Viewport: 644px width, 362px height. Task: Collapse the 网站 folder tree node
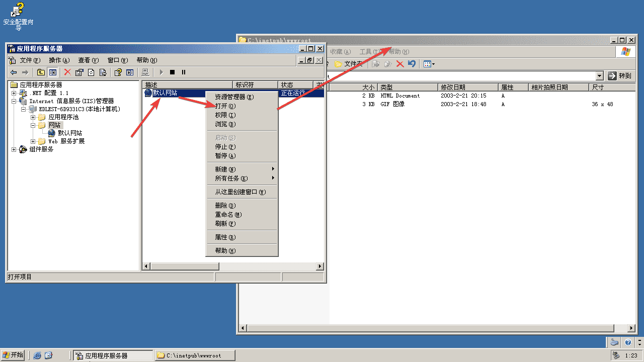click(x=33, y=125)
